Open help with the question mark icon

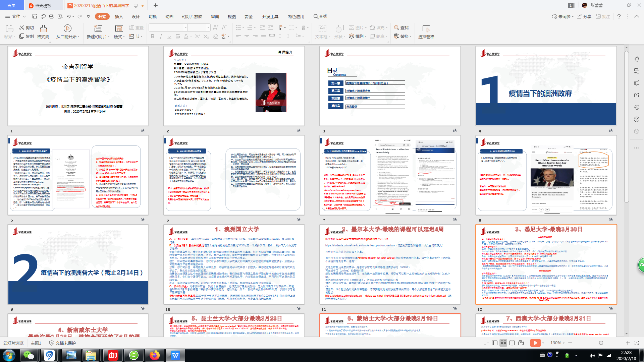click(619, 16)
